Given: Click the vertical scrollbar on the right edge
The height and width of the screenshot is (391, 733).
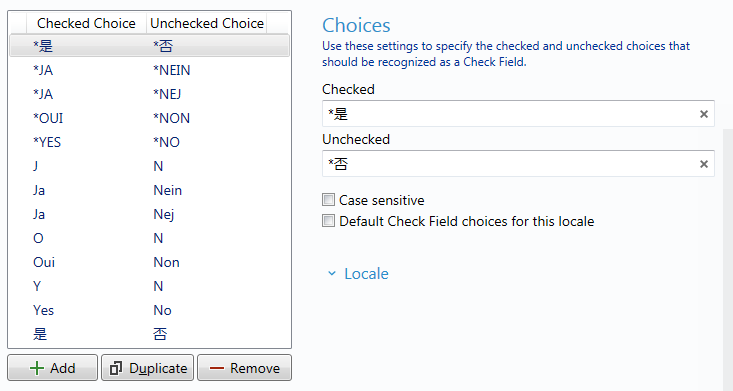Looking at the screenshot, I should [728, 260].
